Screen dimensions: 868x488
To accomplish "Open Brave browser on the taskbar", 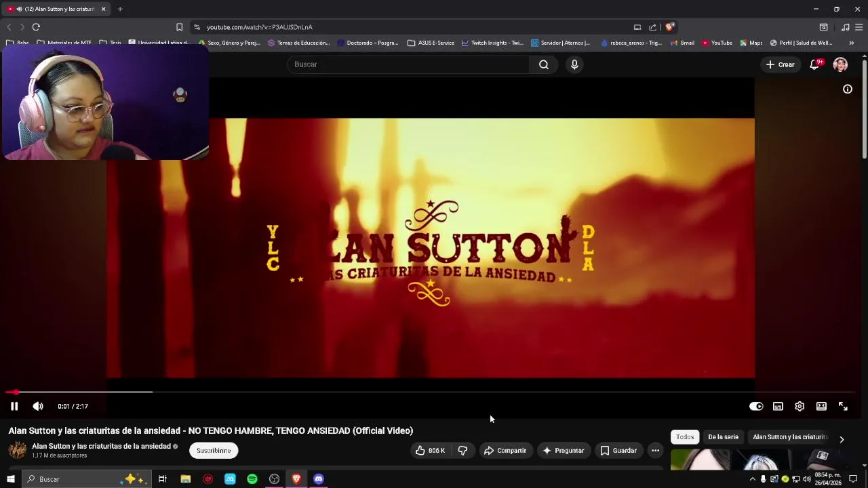I will click(x=296, y=479).
